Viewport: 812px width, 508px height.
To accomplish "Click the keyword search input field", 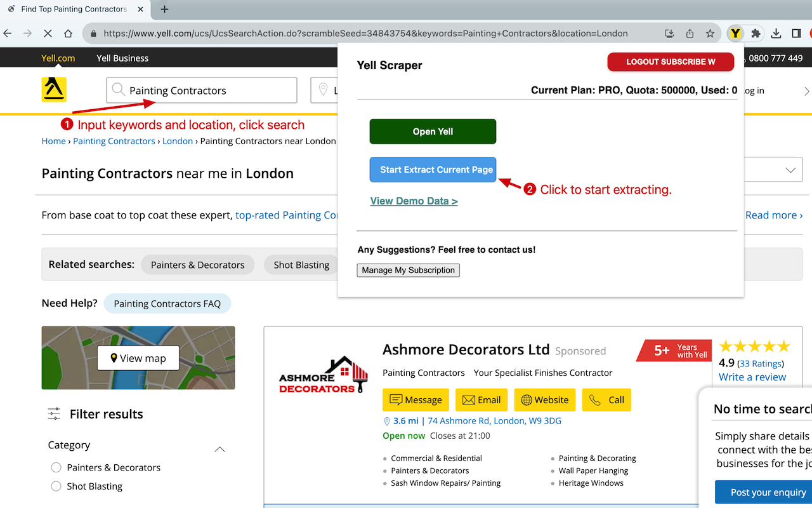I will tap(202, 90).
